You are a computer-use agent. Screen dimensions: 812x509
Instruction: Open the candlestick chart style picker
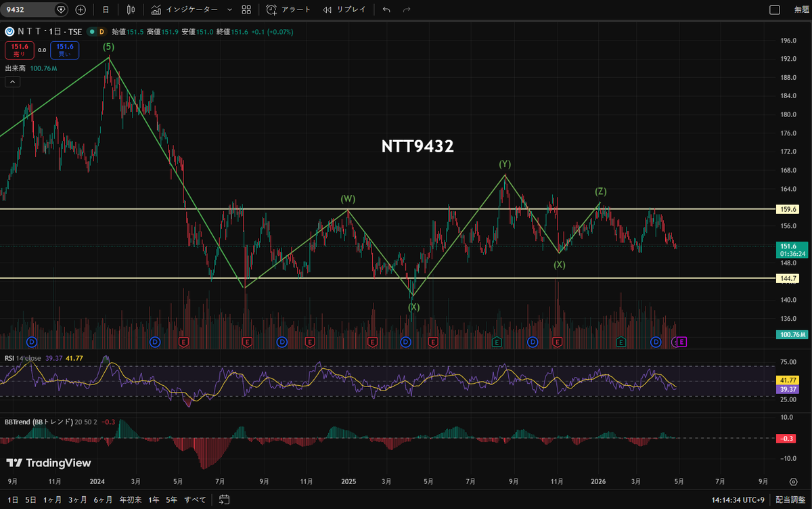131,9
